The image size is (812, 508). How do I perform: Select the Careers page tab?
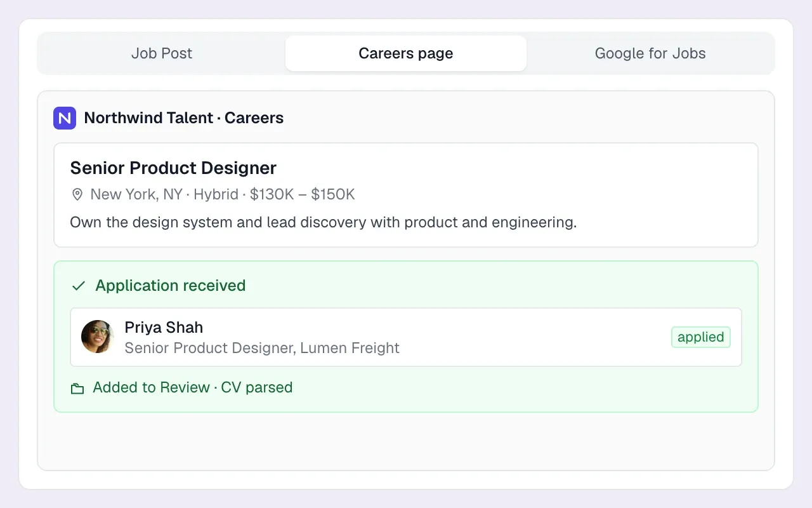pyautogui.click(x=406, y=53)
